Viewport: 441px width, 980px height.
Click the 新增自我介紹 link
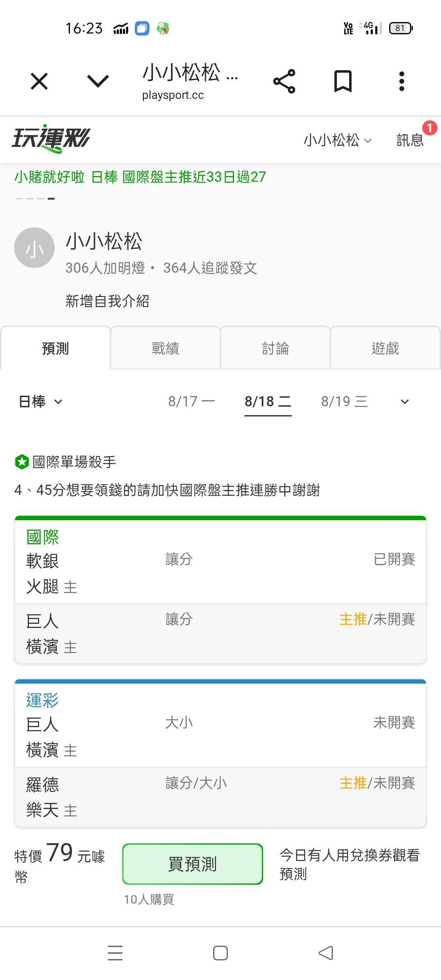[x=107, y=301]
